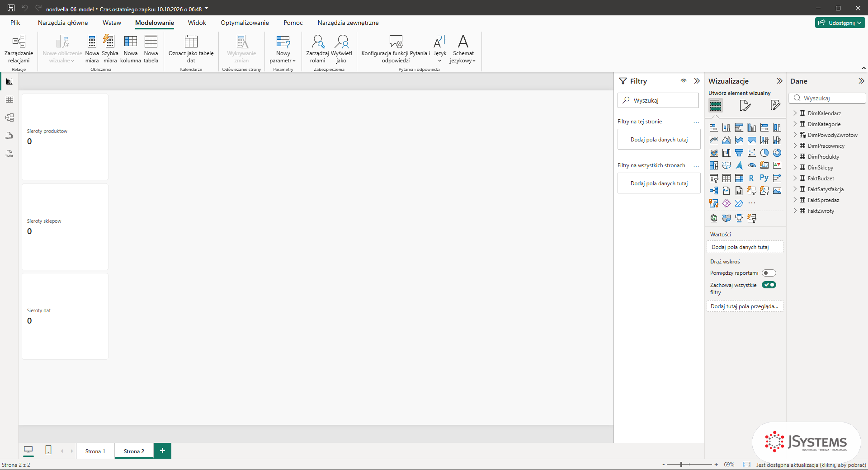Insert a Python visual
868x470 pixels.
pyautogui.click(x=764, y=178)
